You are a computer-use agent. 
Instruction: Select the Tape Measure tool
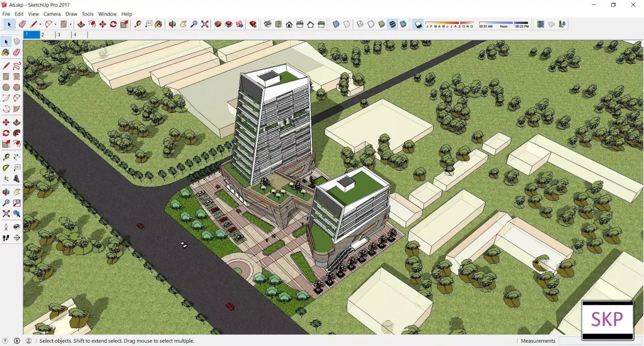[138, 24]
